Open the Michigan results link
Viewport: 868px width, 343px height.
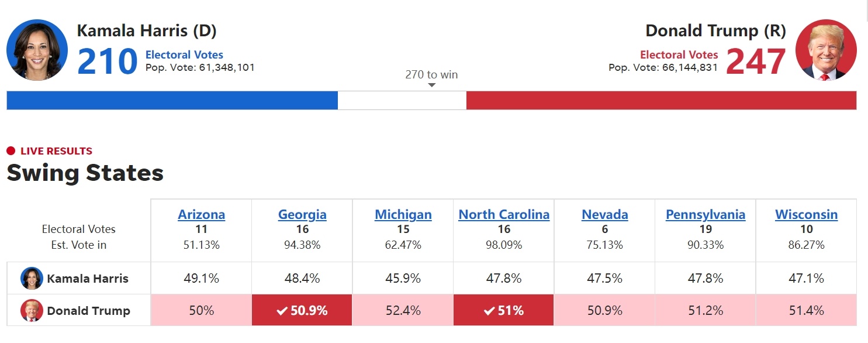tap(403, 215)
